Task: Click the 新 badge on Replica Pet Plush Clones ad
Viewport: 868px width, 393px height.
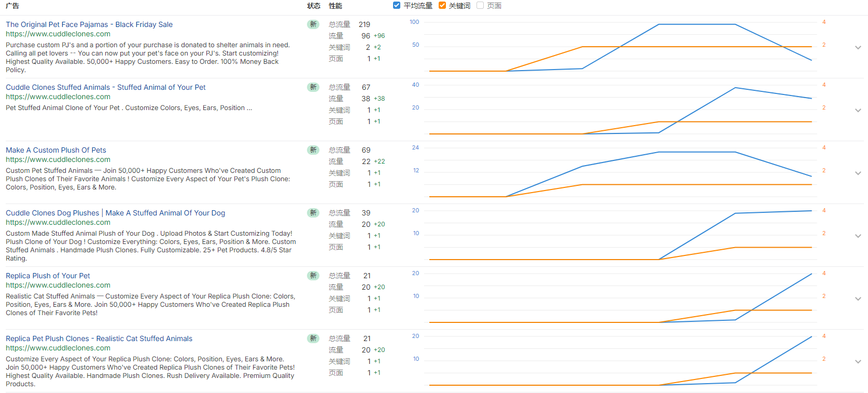Action: pyautogui.click(x=313, y=338)
